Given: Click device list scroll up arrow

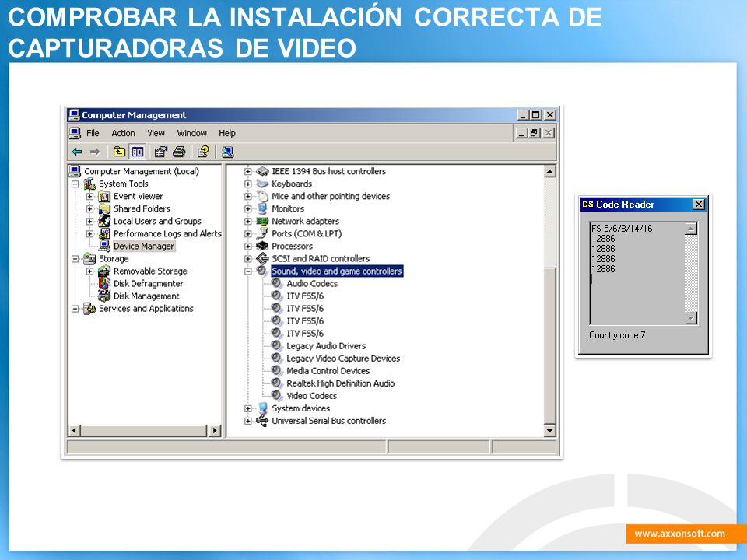Looking at the screenshot, I should [x=550, y=171].
